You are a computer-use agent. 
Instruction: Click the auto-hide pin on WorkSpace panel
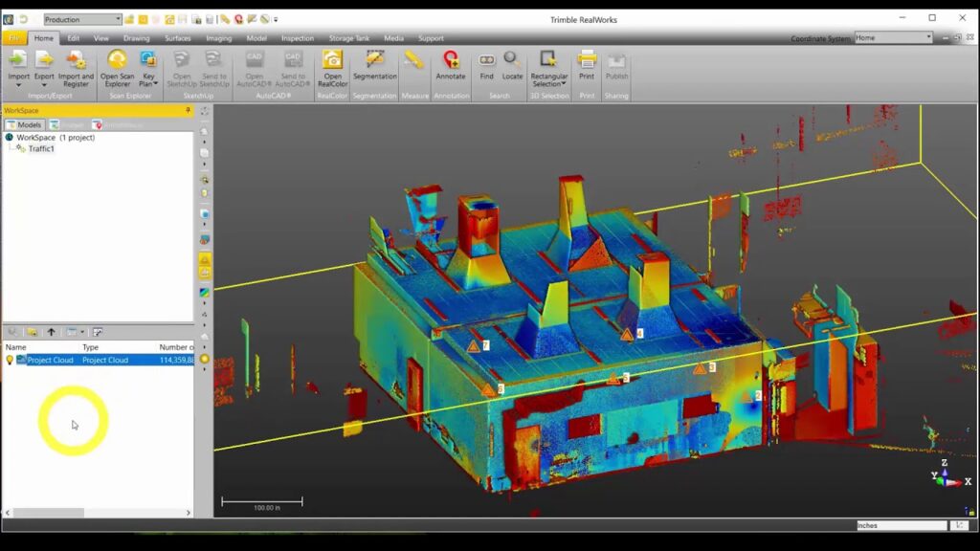188,110
